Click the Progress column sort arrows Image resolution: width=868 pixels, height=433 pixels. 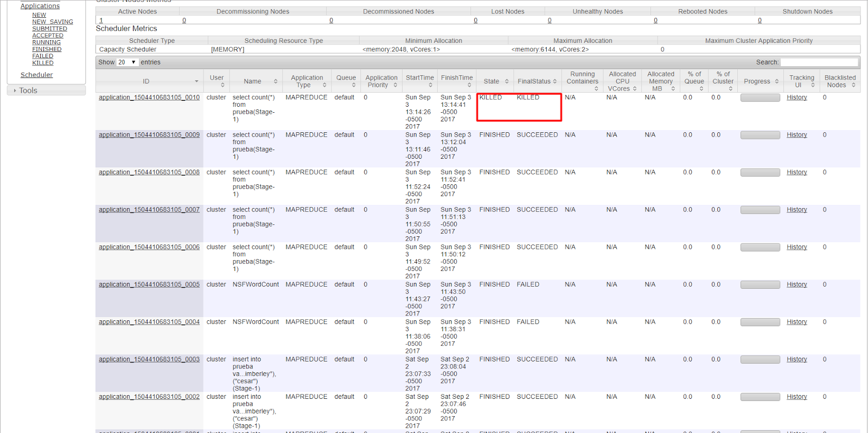777,81
